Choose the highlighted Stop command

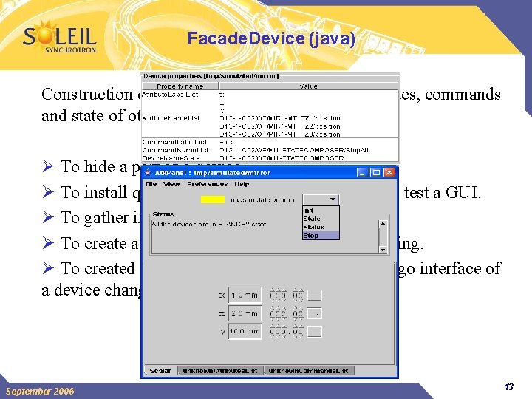click(x=321, y=236)
